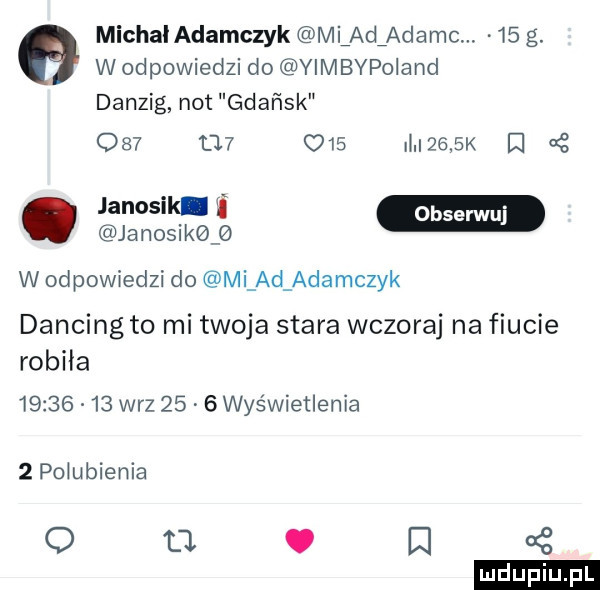Open Michał Adamczyk's profile picture
The height and width of the screenshot is (590, 600).
point(48,54)
